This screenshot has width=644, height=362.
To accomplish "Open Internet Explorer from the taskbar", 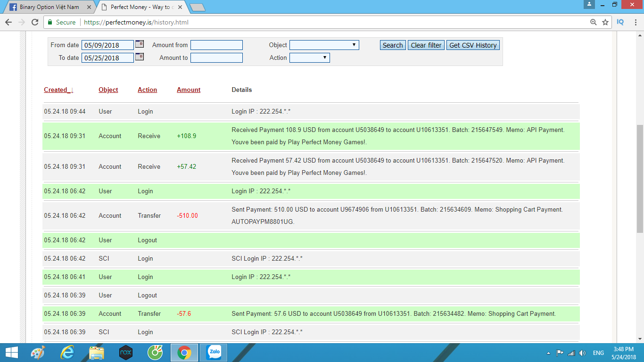I will point(68,353).
